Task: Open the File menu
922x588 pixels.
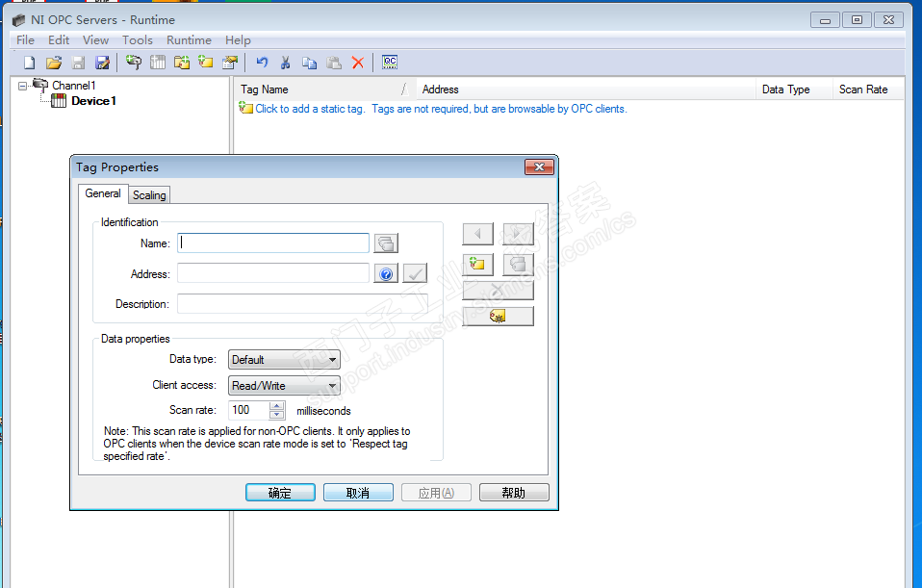Action: pyautogui.click(x=25, y=40)
